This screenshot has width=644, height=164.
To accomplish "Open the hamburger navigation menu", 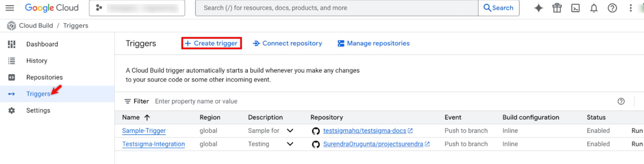I will click(10, 8).
